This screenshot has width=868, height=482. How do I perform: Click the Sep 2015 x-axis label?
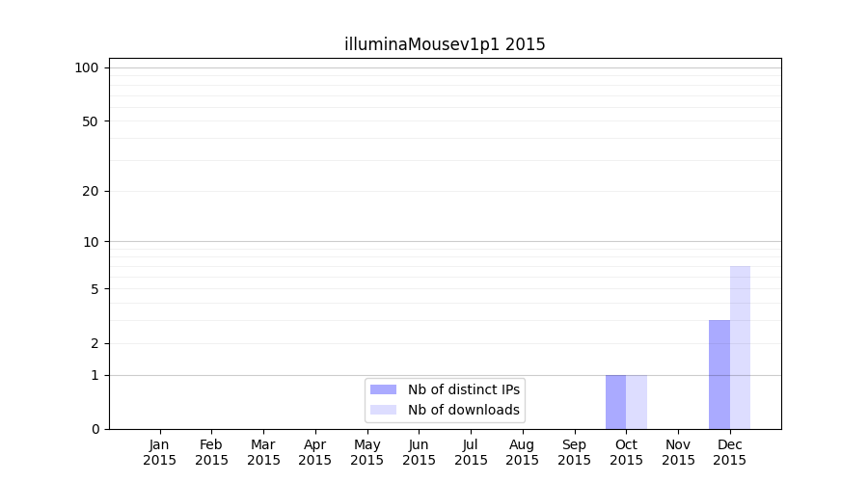[574, 452]
